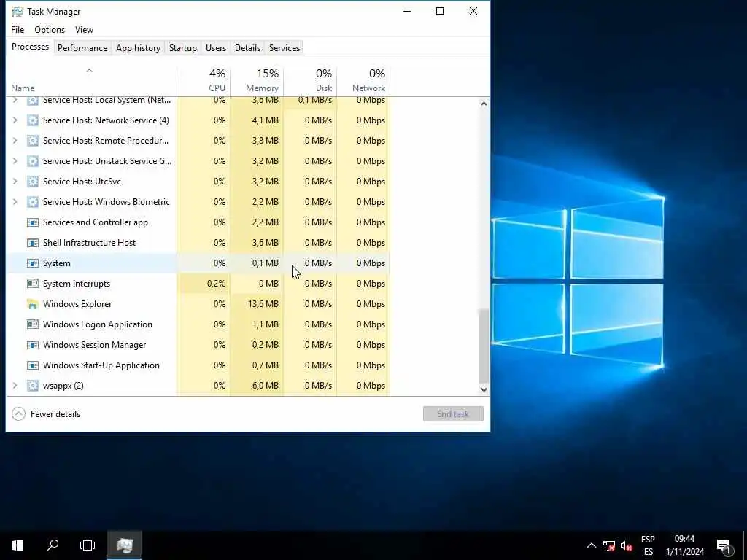Click the Windows Logon Application icon
Viewport: 747px width, 560px height.
click(x=32, y=324)
